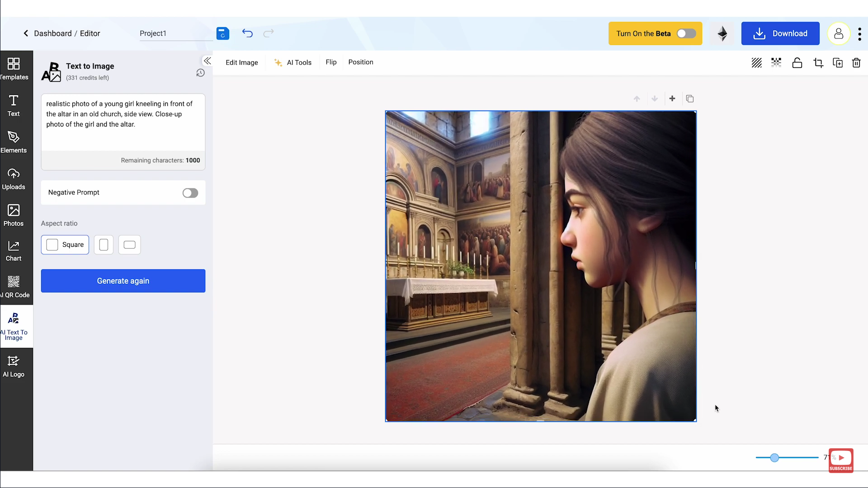
Task: Lock the selected image
Action: (x=797, y=63)
